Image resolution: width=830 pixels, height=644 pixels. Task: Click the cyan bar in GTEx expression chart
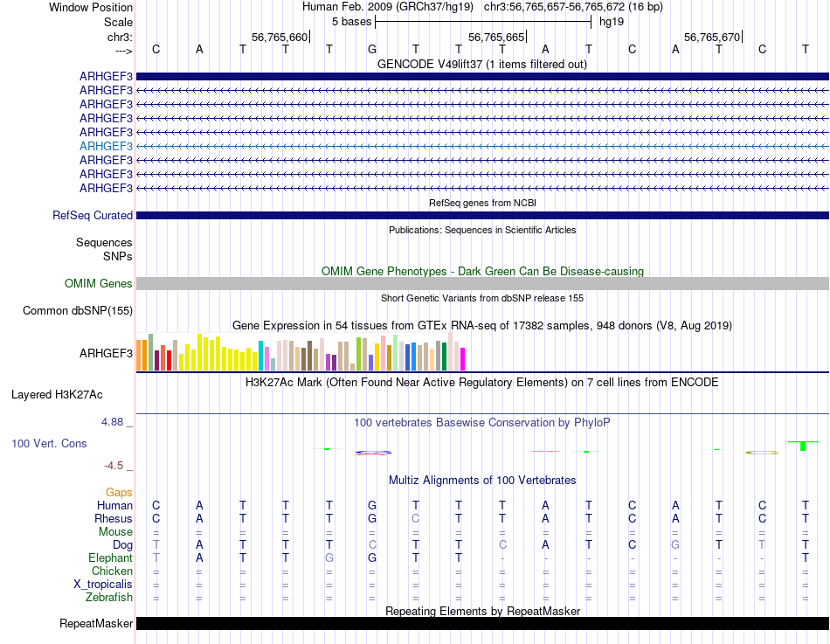coord(261,356)
